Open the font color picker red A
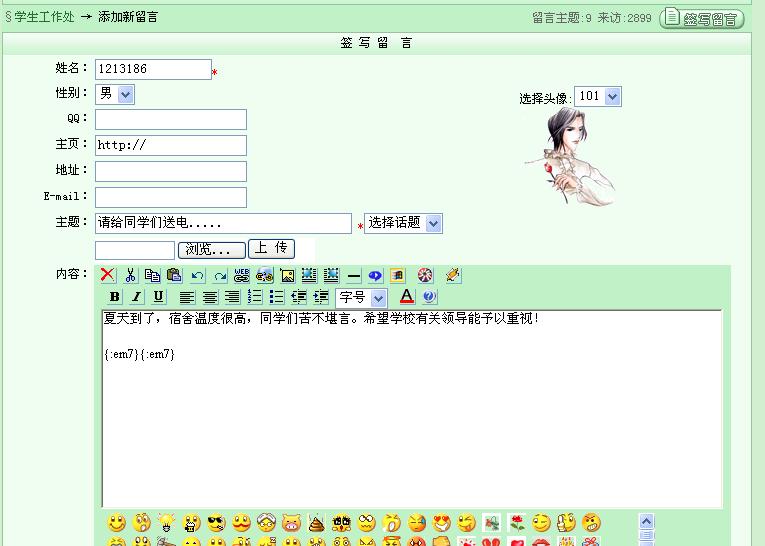This screenshot has height=546, width=765. click(x=407, y=296)
